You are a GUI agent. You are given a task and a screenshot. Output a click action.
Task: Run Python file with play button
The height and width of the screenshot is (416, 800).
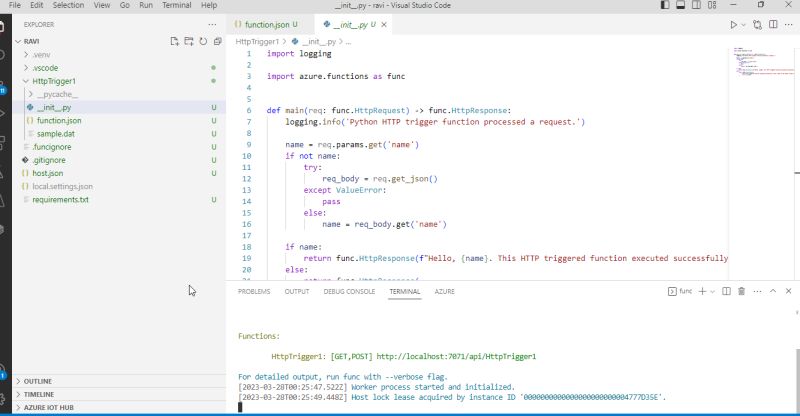tap(733, 25)
